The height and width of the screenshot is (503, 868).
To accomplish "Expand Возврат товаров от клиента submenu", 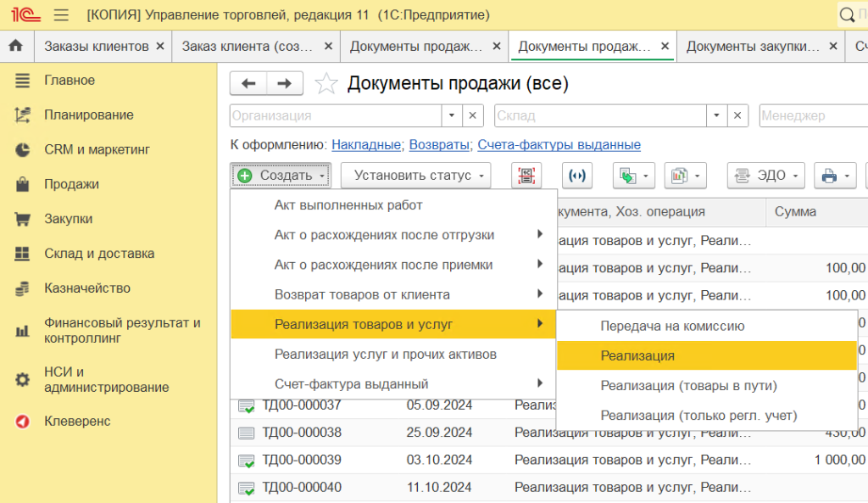I will (540, 294).
